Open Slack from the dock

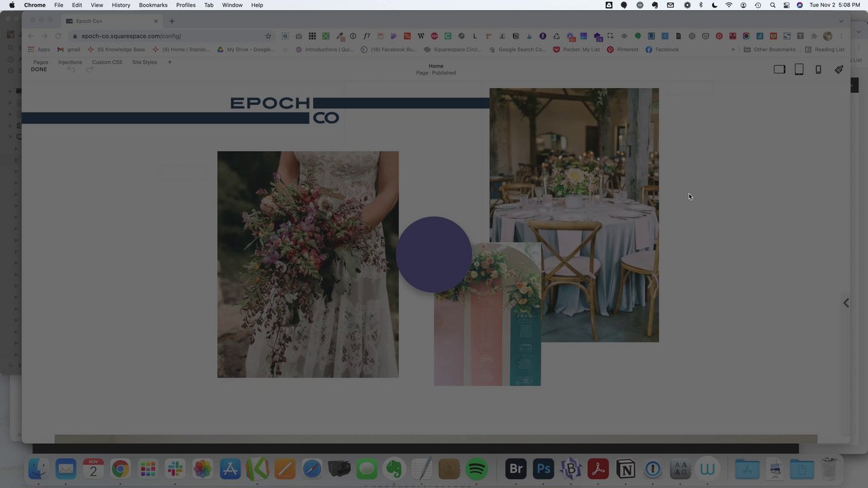(175, 469)
